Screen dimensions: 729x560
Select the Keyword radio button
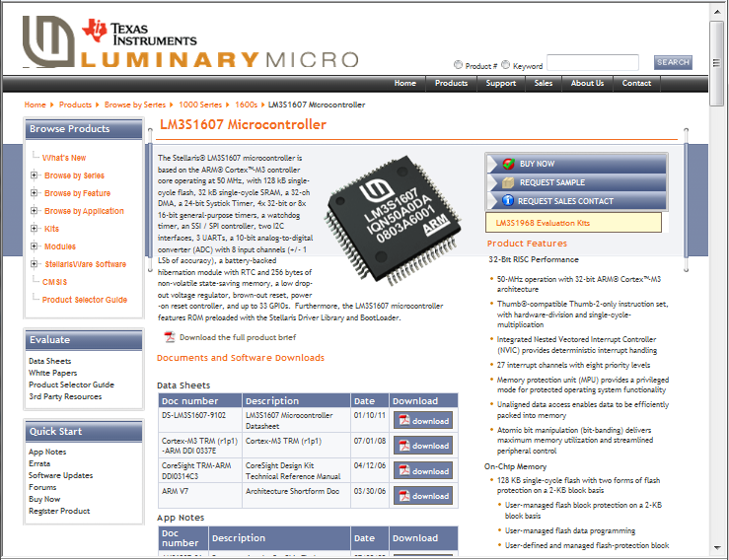(x=506, y=65)
